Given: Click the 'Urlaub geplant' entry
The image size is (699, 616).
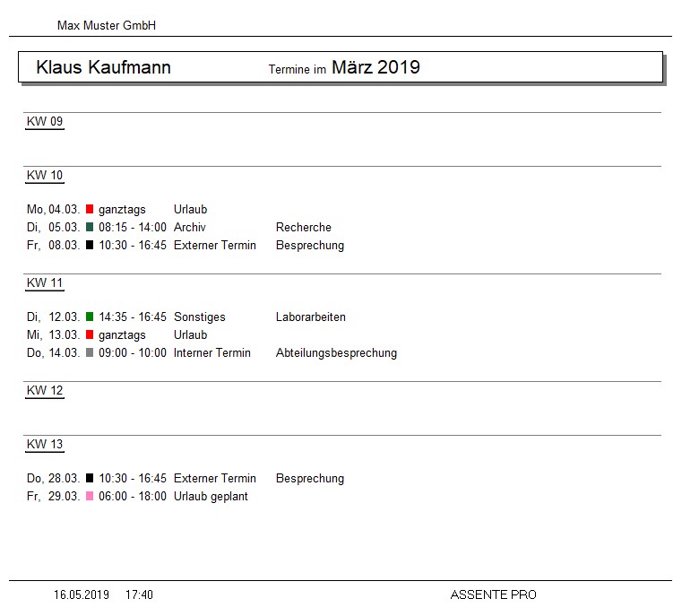Looking at the screenshot, I should (211, 497).
